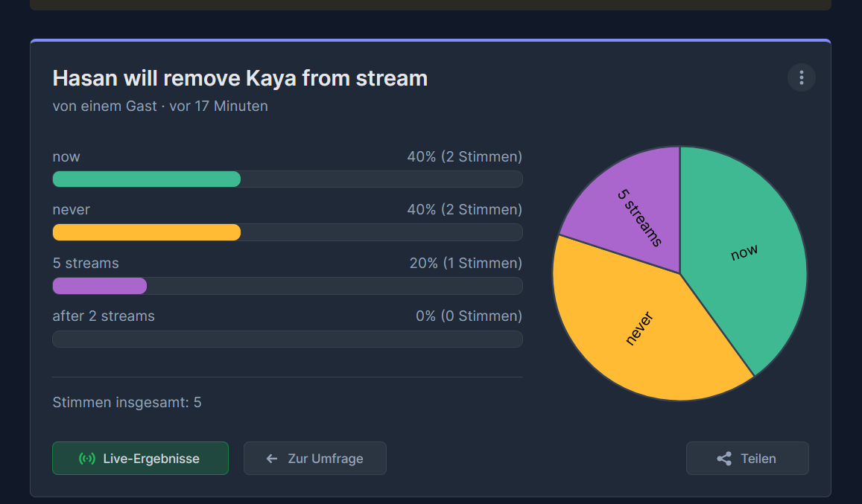Click the yellow 'never' progress bar
This screenshot has width=862, height=504.
point(146,232)
